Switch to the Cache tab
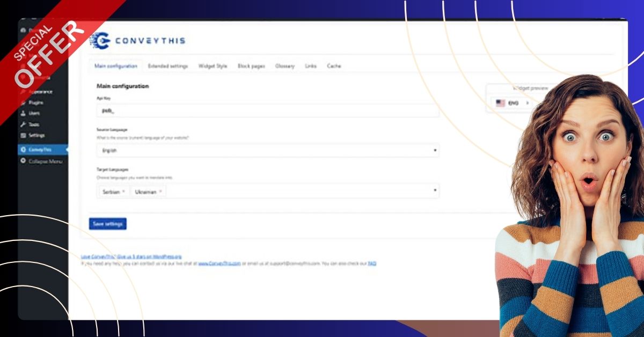 (334, 66)
